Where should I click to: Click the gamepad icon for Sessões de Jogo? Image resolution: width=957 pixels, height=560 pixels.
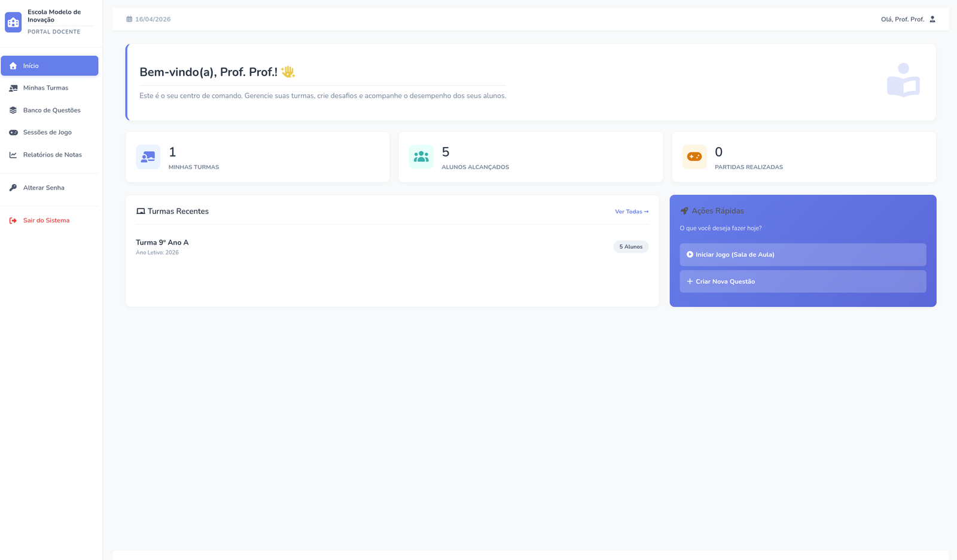(x=13, y=133)
